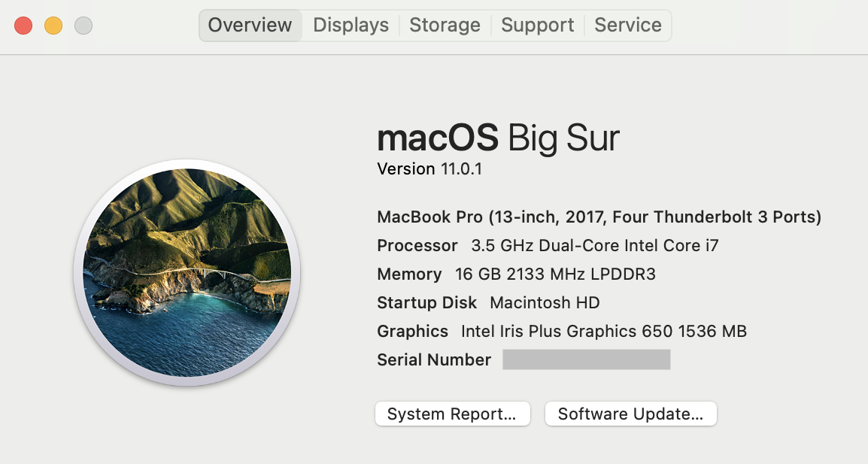Click the MacBook Pro model description line
The width and height of the screenshot is (868, 464).
point(599,217)
